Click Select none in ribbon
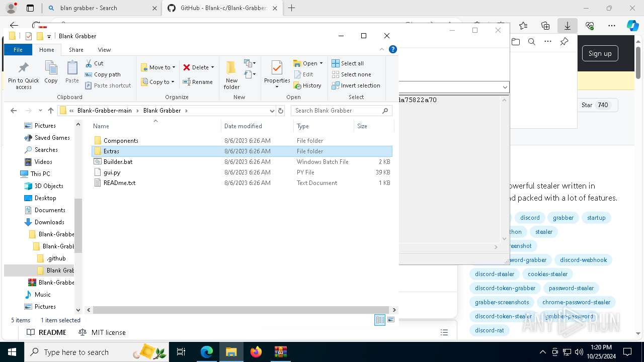 pos(351,74)
